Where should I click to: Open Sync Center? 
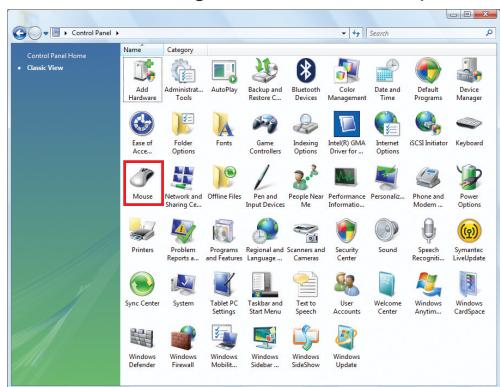[x=142, y=289]
